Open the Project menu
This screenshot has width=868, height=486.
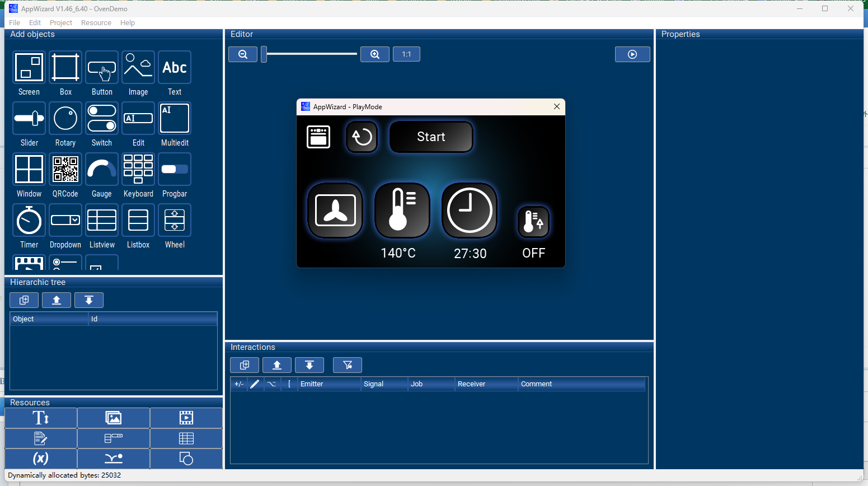pos(61,23)
